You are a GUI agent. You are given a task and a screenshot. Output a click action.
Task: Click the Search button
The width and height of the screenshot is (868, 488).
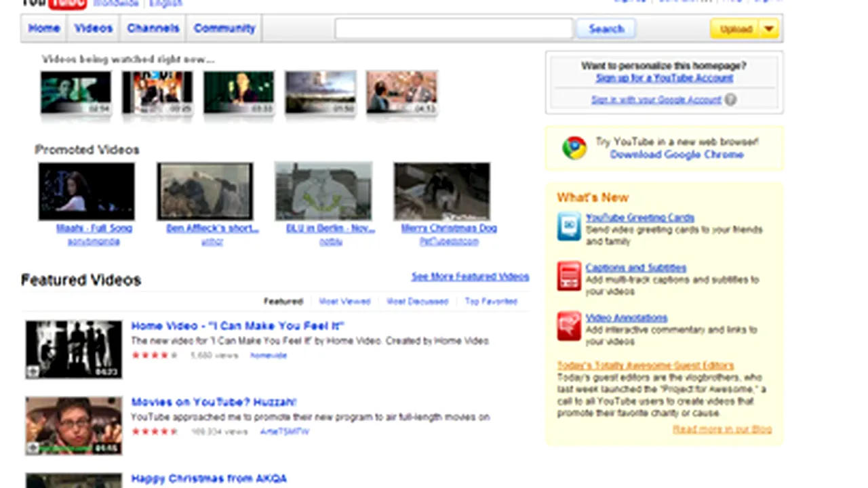coord(606,28)
